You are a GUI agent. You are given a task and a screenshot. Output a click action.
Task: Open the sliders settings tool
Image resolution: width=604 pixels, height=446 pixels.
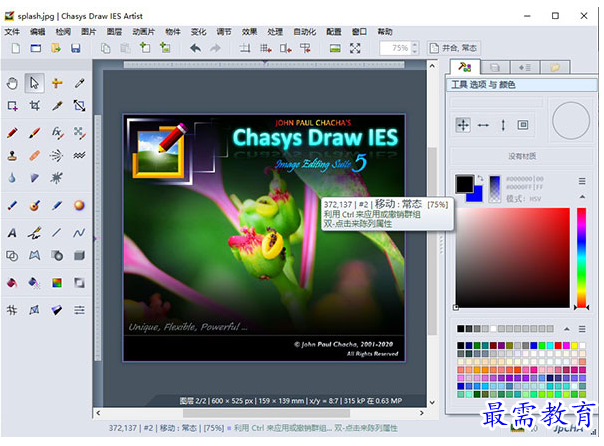79,310
